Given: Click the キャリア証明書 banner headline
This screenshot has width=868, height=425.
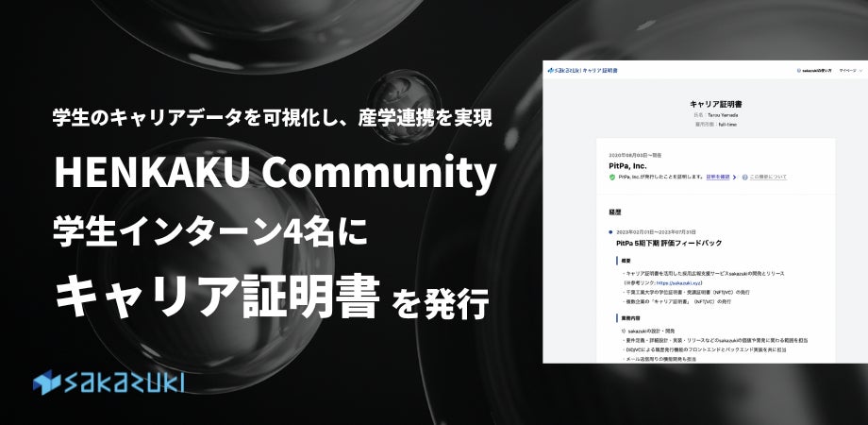Looking at the screenshot, I should click(x=218, y=296).
